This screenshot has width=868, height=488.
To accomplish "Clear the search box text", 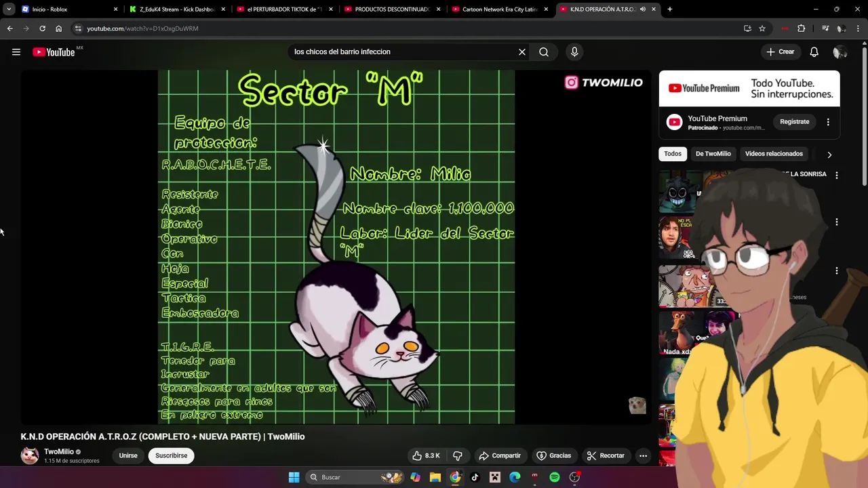I will point(522,52).
